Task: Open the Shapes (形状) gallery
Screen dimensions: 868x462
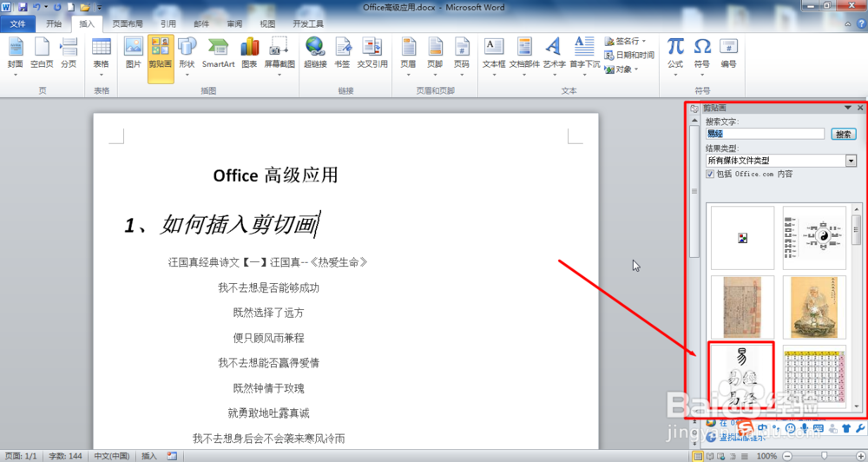Action: (187, 56)
